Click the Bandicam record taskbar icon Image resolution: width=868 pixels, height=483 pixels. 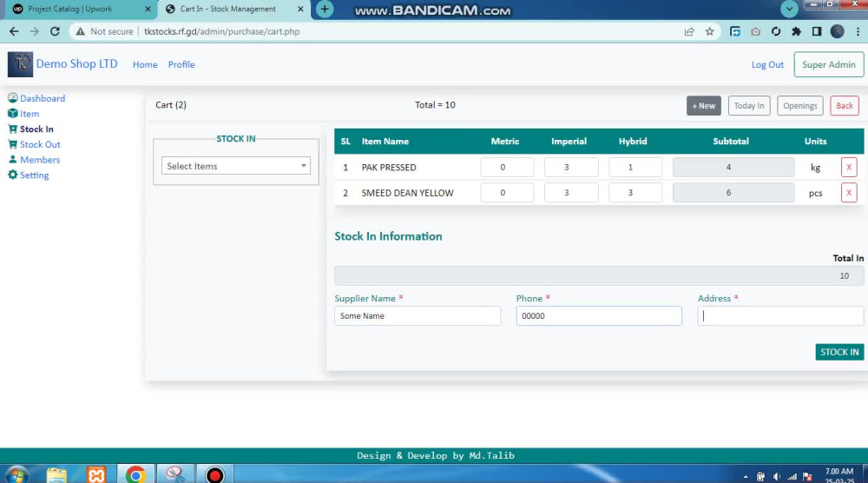click(x=214, y=474)
